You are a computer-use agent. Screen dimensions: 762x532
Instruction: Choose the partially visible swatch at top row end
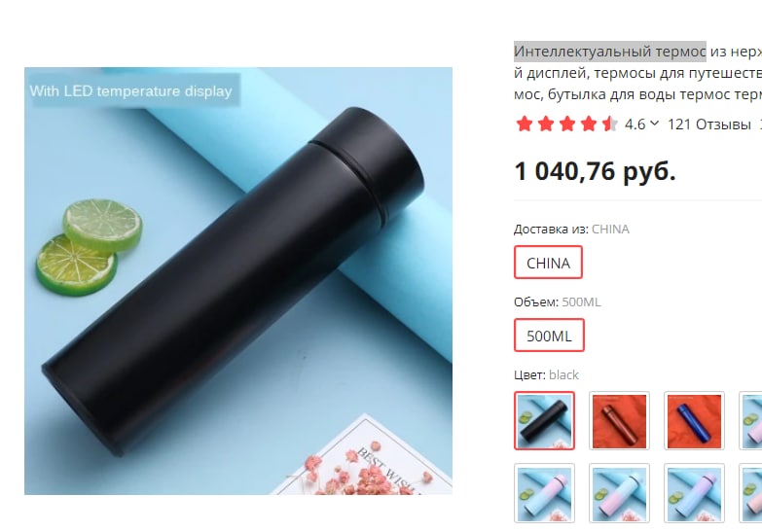pos(750,421)
